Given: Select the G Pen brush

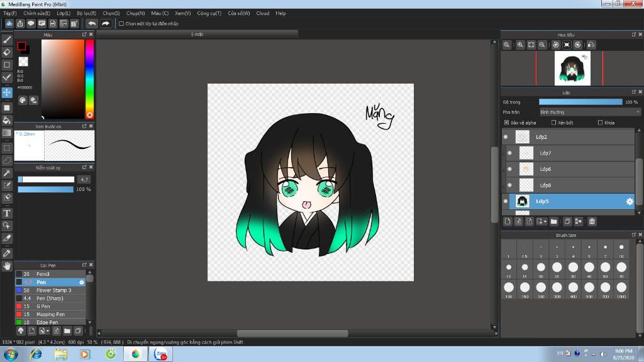Looking at the screenshot, I should pos(50,306).
